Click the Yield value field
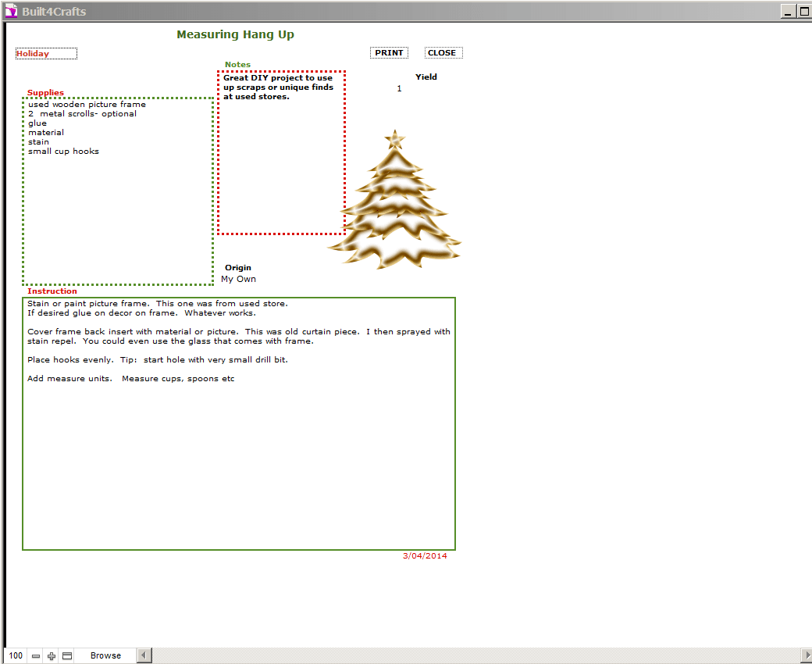Image resolution: width=812 pixels, height=664 pixels. click(399, 89)
